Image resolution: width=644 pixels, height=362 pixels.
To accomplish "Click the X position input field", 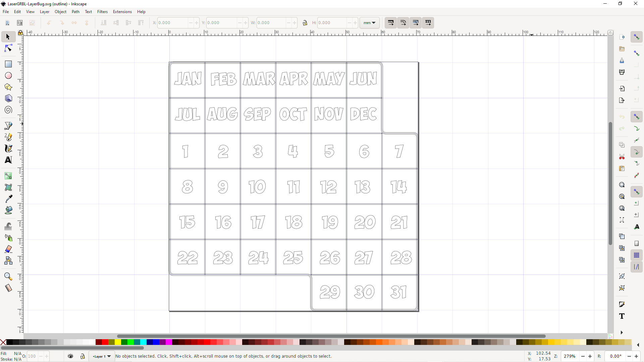I will click(x=172, y=23).
